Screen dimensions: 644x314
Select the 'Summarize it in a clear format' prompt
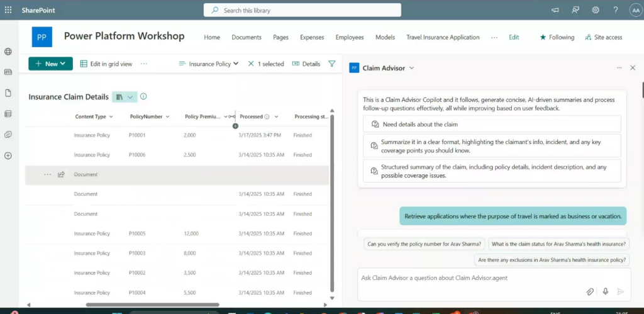[x=492, y=146]
